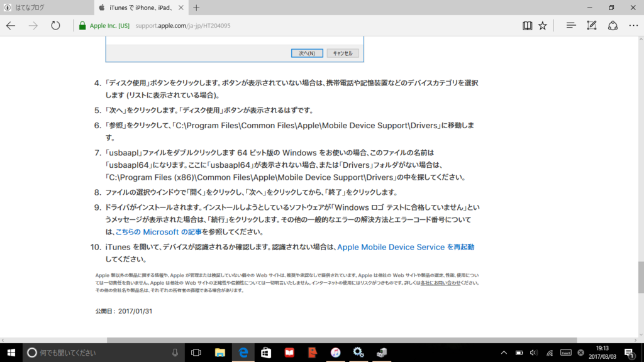Click the horizontal scrollbar thumb
Screen dimensions: 644x362
tap(341, 340)
